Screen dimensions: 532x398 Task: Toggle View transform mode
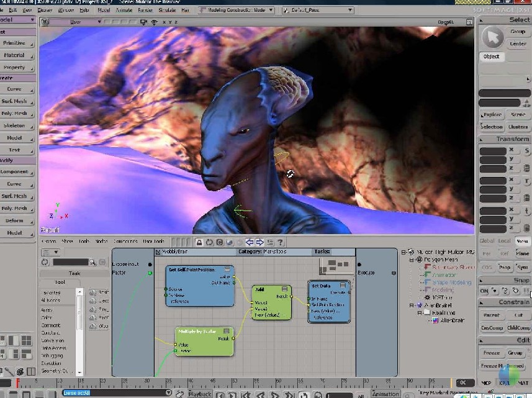pyautogui.click(x=522, y=241)
